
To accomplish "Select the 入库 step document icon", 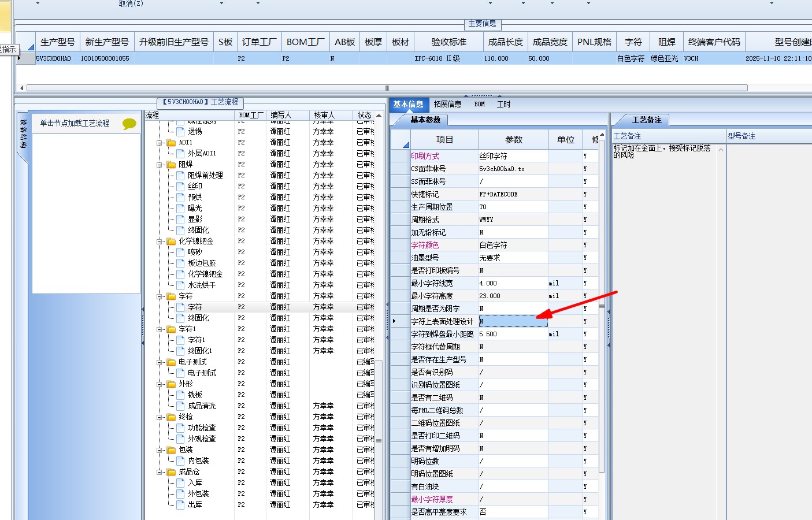I will pyautogui.click(x=180, y=482).
